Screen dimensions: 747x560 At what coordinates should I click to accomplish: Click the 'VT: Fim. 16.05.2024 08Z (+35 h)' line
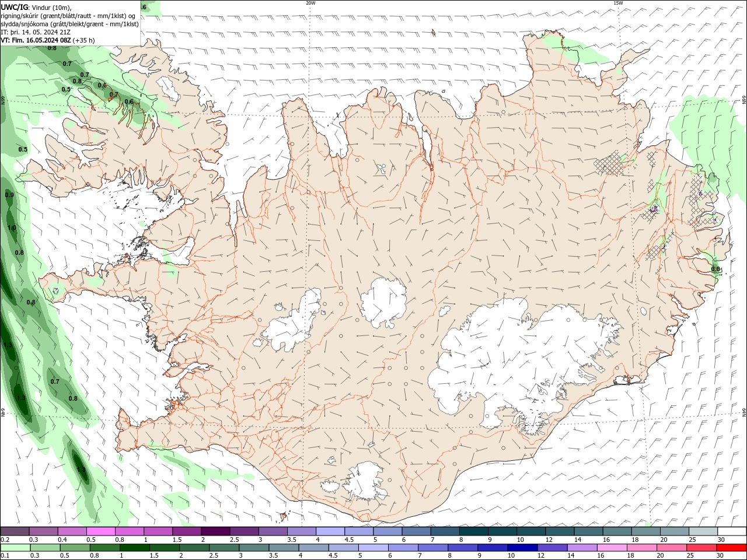click(48, 40)
